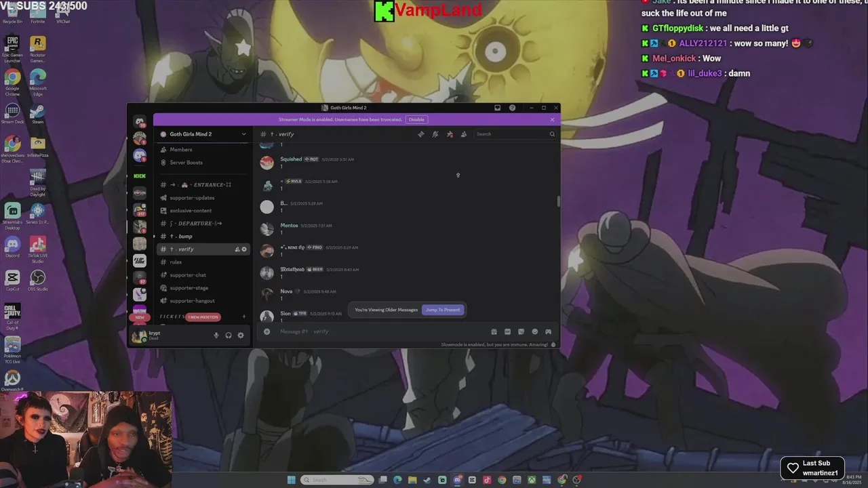Click the Discord message Search field

[x=515, y=134]
